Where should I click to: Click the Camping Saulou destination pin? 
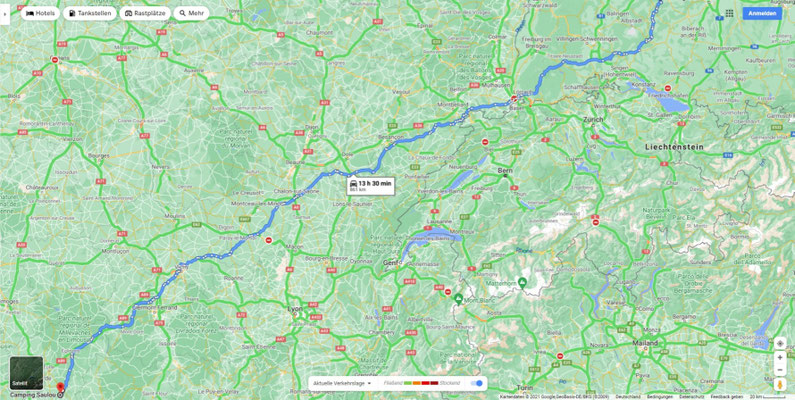[60, 387]
